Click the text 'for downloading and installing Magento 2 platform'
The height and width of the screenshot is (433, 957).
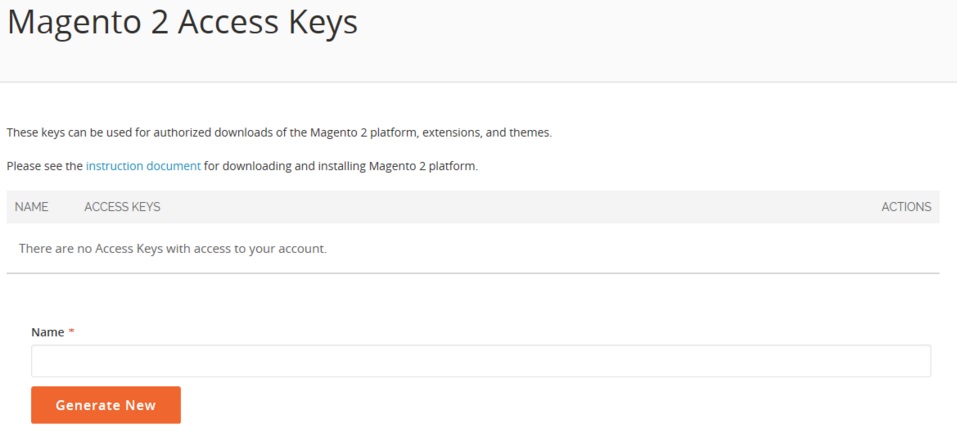coord(341,166)
